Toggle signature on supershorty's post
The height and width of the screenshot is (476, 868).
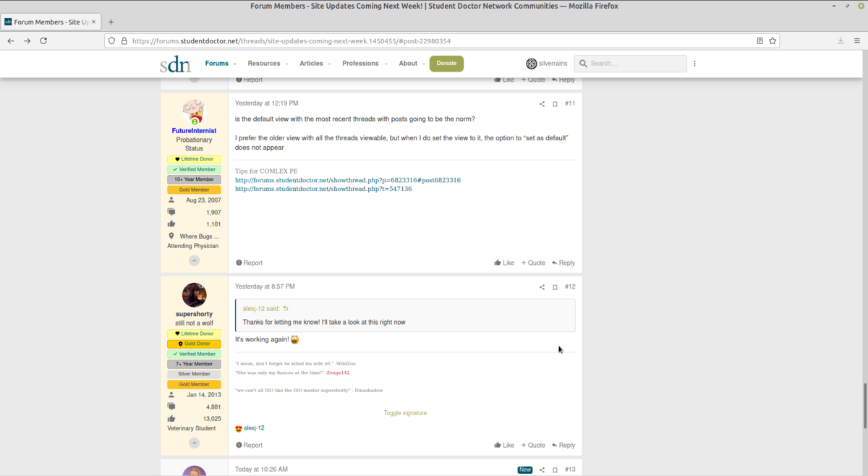[x=405, y=413]
